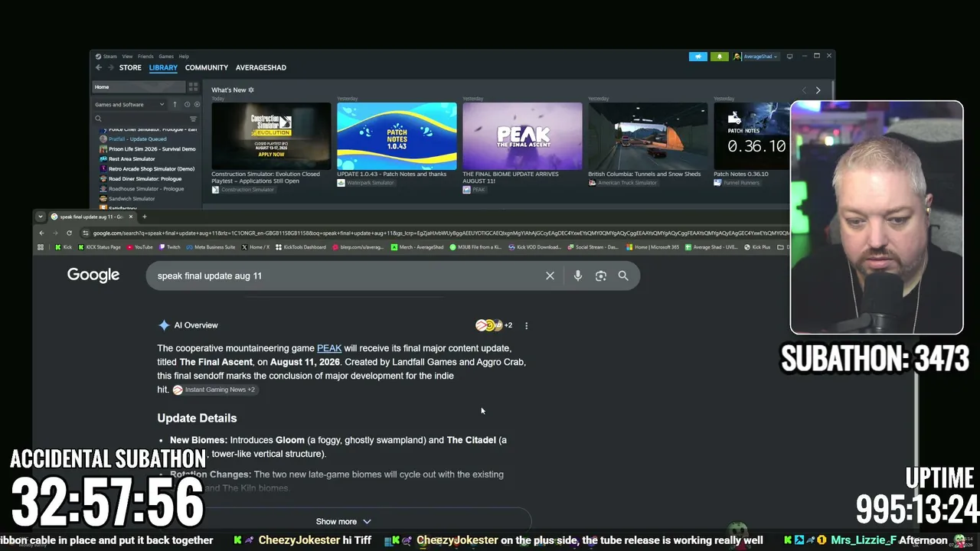980x551 pixels.
Task: Show next What's New items in Steam
Action: point(818,90)
